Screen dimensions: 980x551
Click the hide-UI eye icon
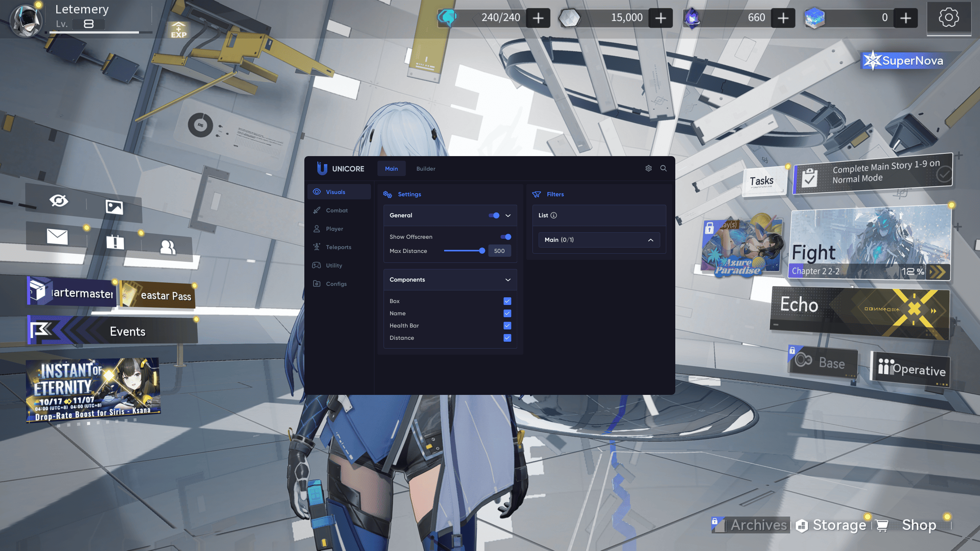(x=59, y=201)
